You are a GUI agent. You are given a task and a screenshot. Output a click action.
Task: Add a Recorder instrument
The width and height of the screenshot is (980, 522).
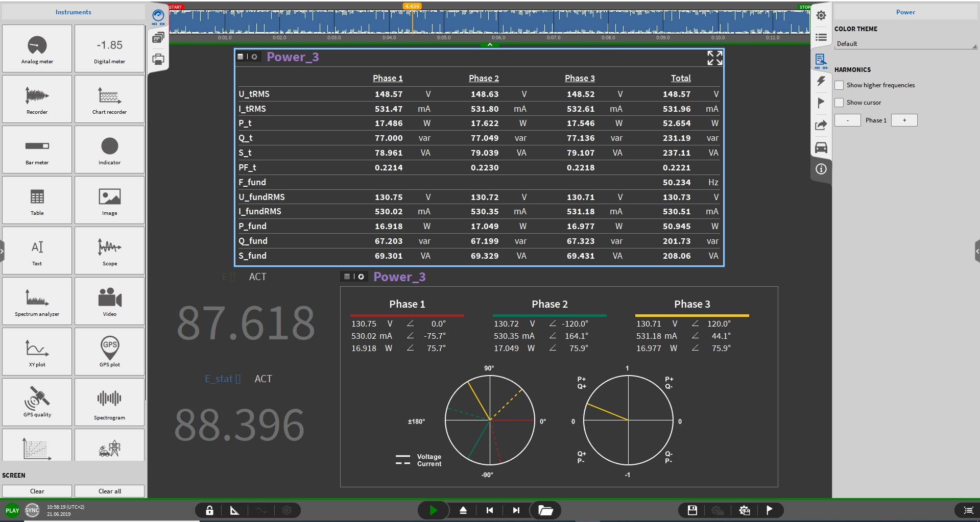pyautogui.click(x=37, y=99)
